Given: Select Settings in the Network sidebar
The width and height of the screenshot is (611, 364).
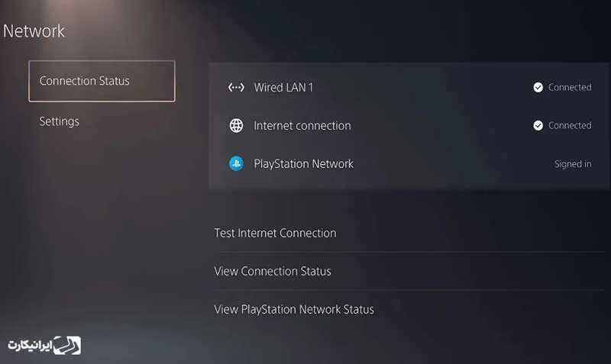Looking at the screenshot, I should [x=60, y=121].
